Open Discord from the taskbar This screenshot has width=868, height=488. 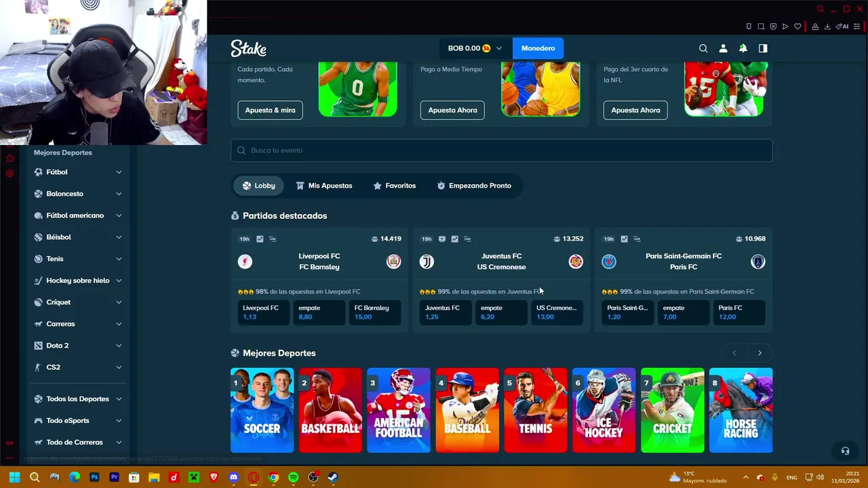click(234, 477)
